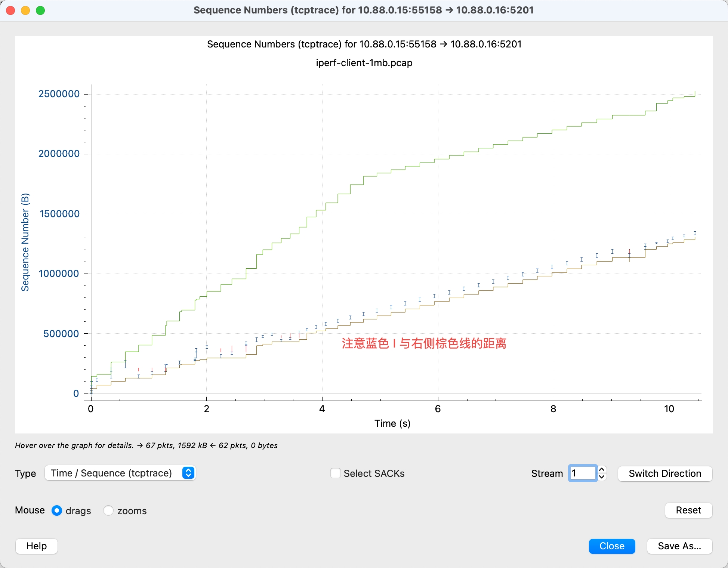Click the green fullscreen window button
The height and width of the screenshot is (568, 728).
(x=40, y=10)
